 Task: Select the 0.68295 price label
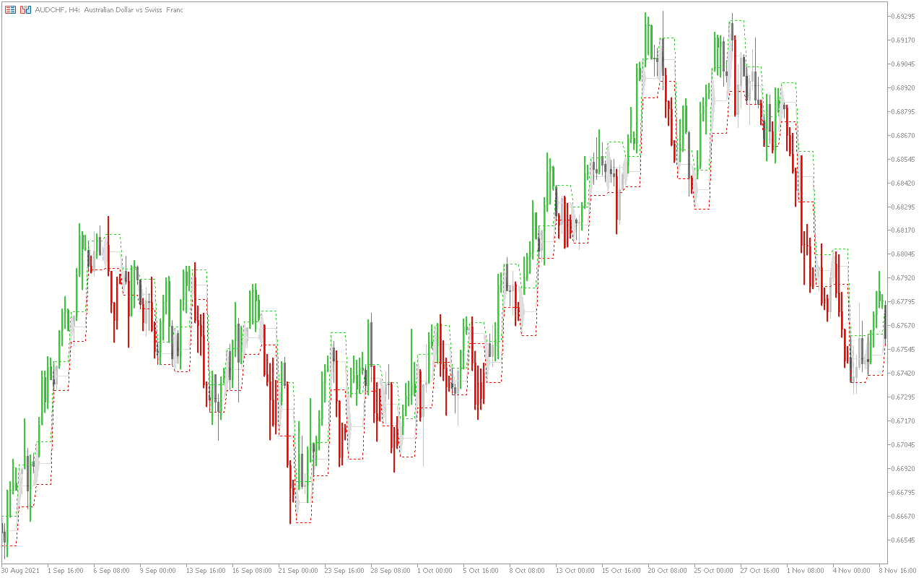[905, 207]
